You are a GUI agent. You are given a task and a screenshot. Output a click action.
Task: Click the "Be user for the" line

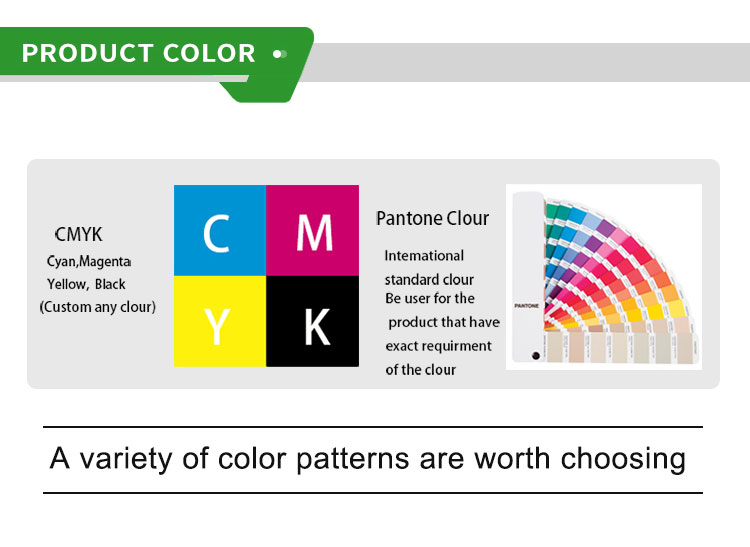point(430,299)
